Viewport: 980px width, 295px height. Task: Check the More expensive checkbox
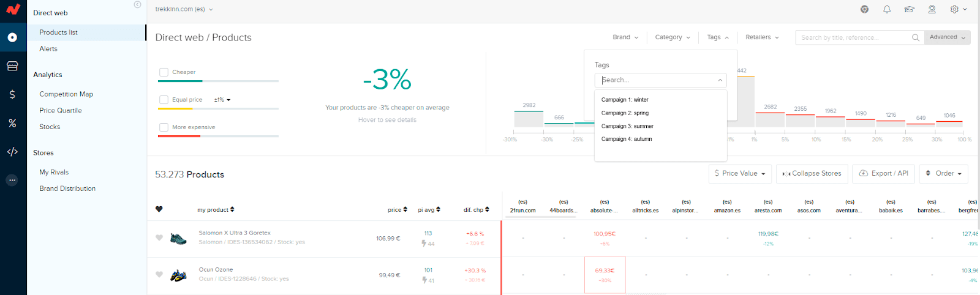point(164,127)
